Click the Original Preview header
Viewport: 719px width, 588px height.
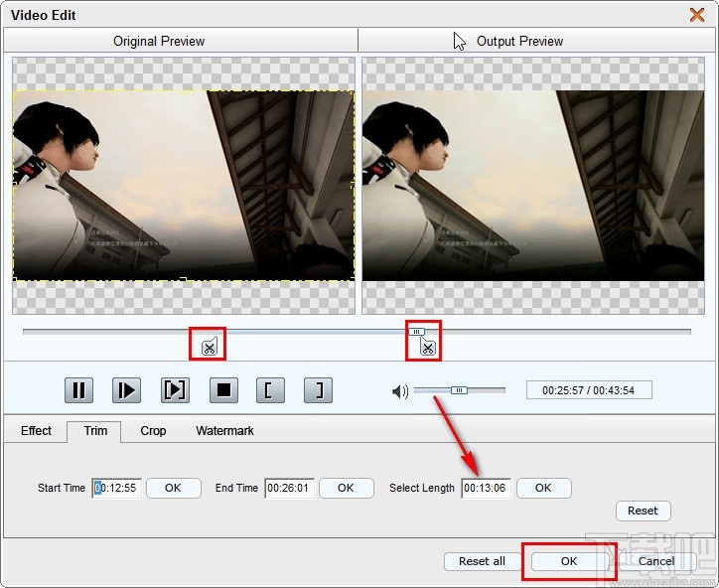pyautogui.click(x=181, y=41)
